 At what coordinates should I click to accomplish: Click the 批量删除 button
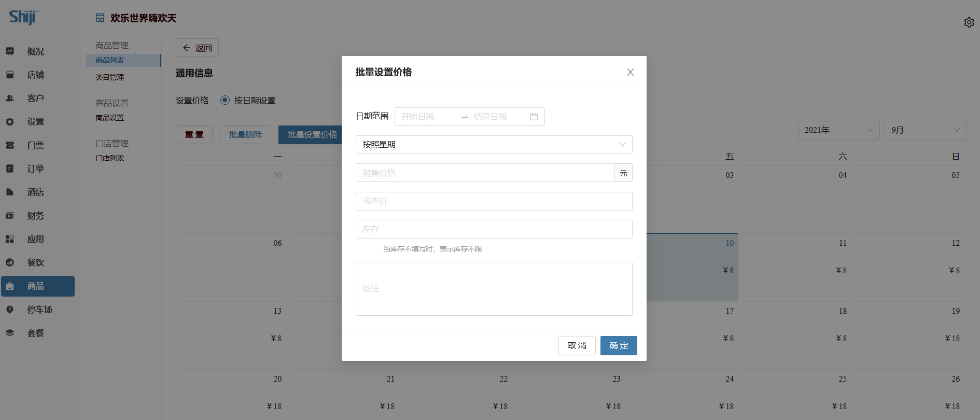pos(245,135)
